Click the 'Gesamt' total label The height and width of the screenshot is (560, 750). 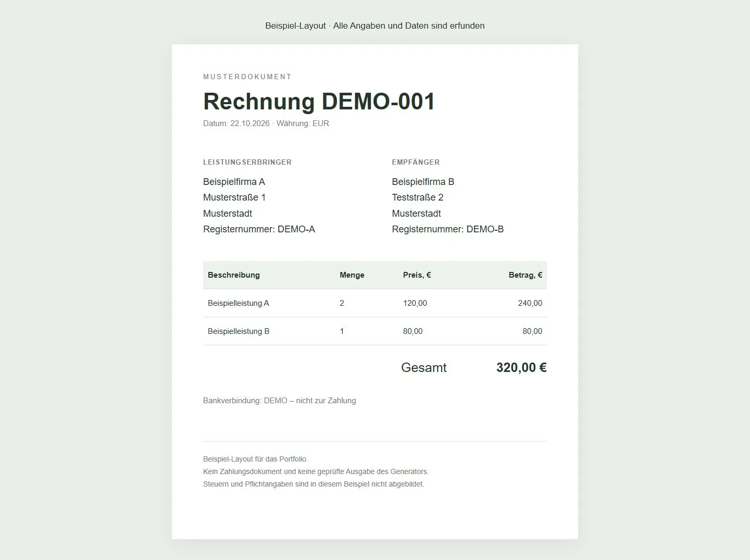pos(424,368)
